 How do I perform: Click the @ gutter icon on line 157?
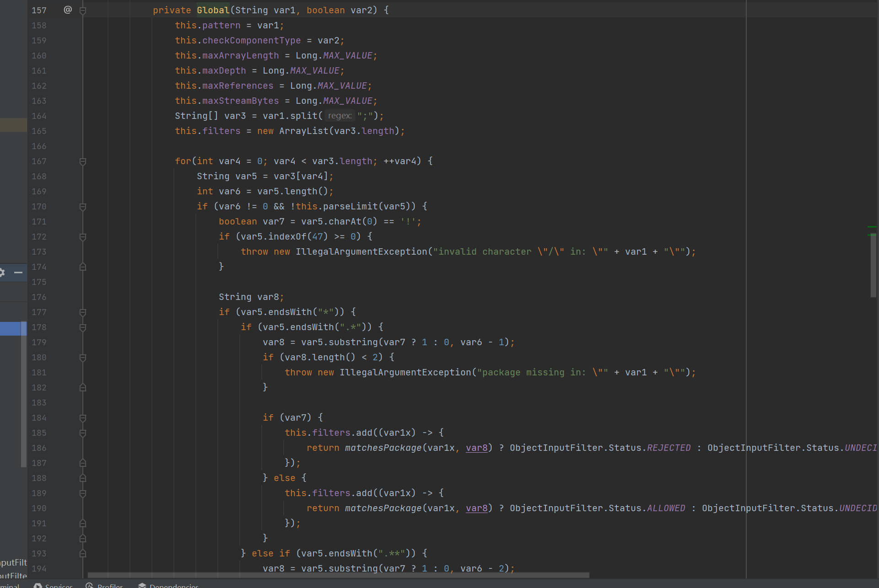coord(68,10)
